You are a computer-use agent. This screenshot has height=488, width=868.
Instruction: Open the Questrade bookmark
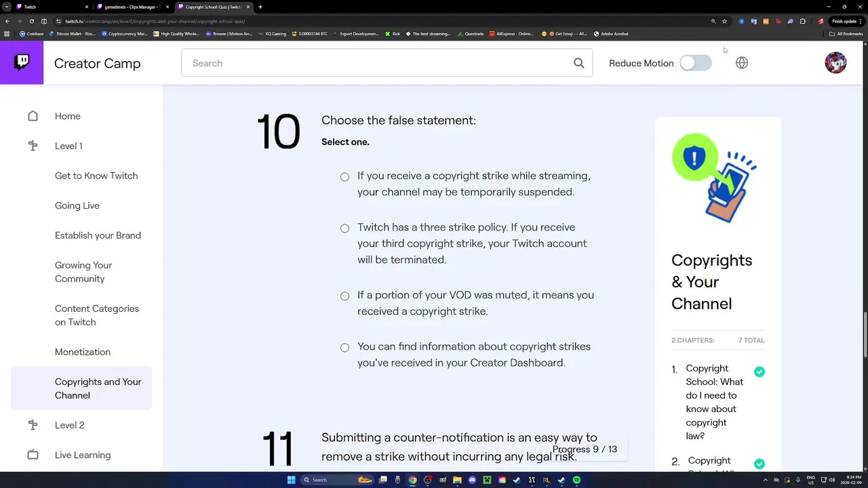point(471,33)
